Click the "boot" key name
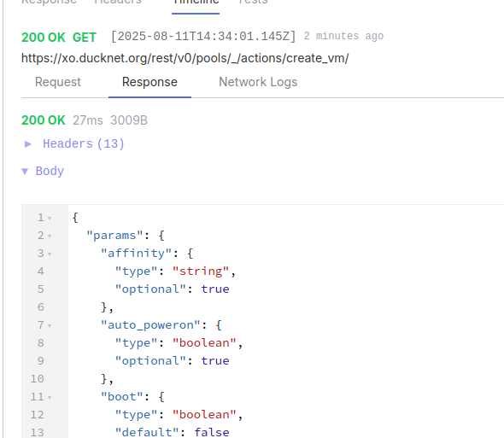 pyautogui.click(x=122, y=397)
